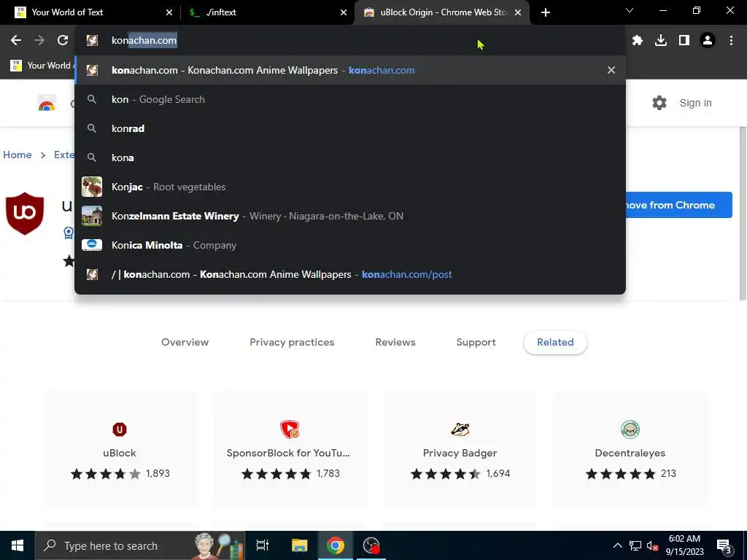Close the Your World of Text tab
747x560 pixels.
point(169,12)
